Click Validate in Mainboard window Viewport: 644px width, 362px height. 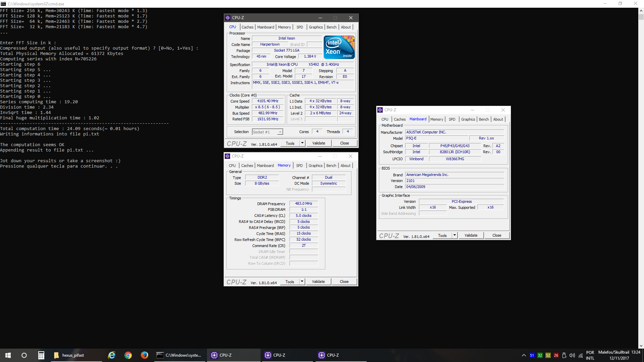(471, 235)
